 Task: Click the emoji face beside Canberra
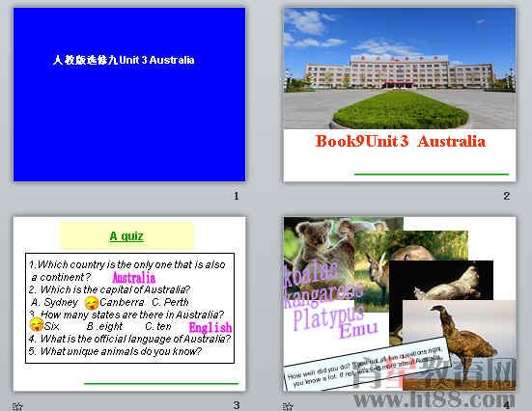92,303
